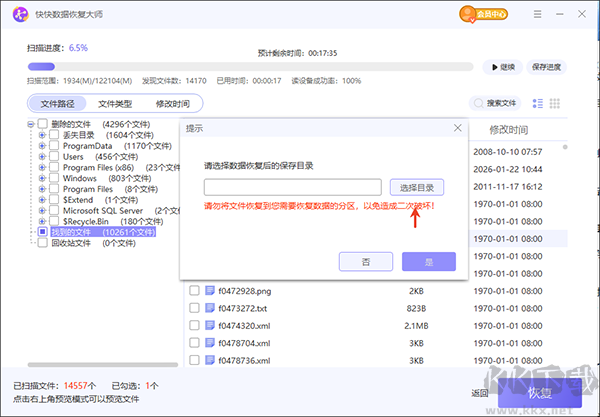
Task: Select the 文件类型 tab
Action: point(115,104)
